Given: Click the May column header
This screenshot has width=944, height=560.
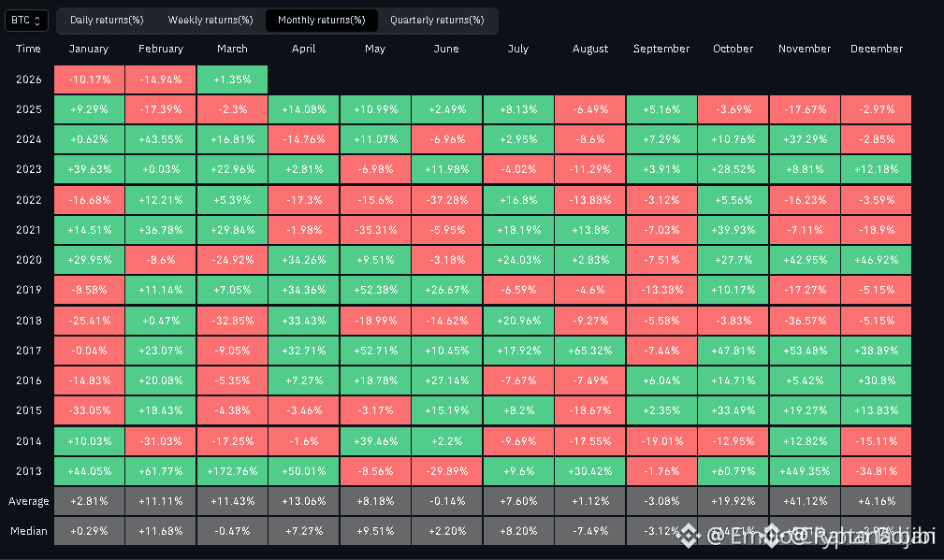Looking at the screenshot, I should (375, 49).
